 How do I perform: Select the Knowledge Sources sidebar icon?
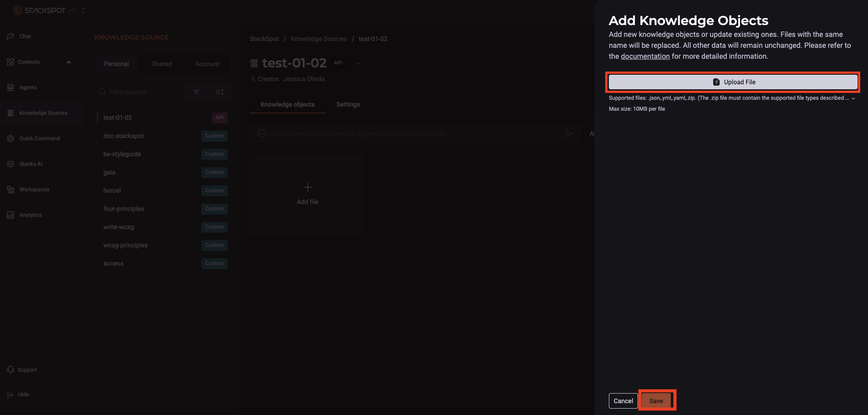click(10, 113)
